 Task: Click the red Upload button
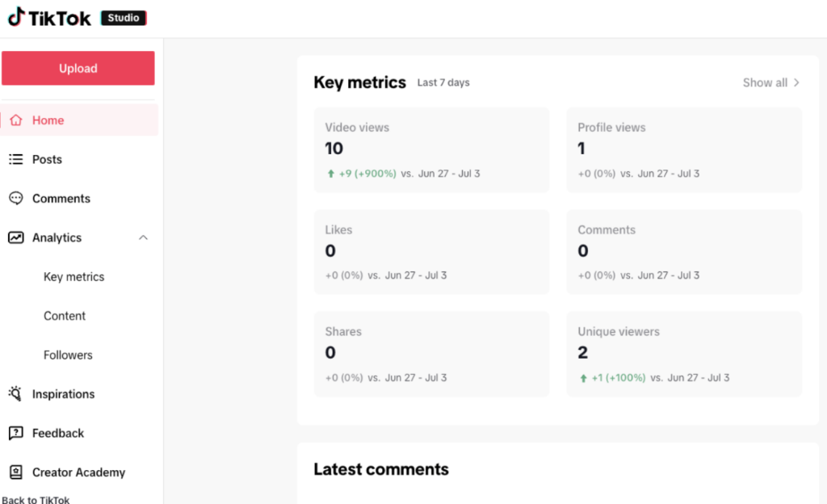(x=78, y=68)
